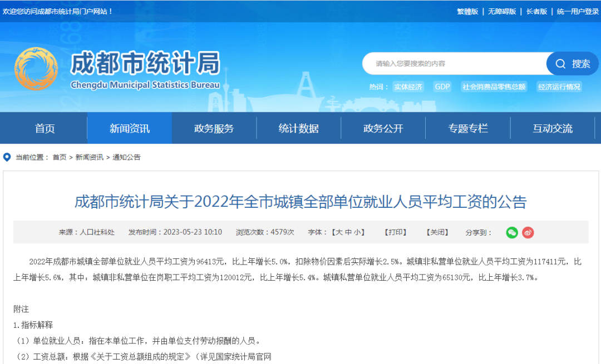Image resolution: width=601 pixels, height=364 pixels.
Task: Click the 【关闭】 close page button
Action: 437,232
